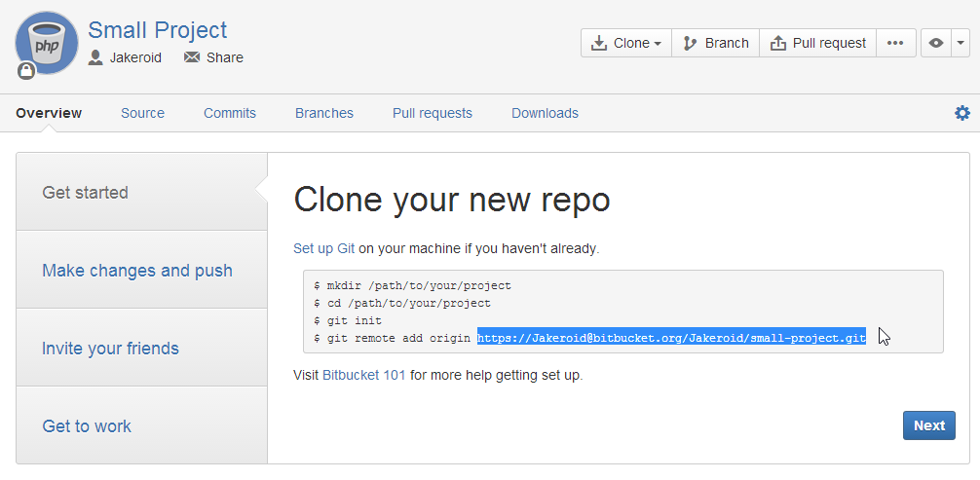Viewport: 980px width, 480px height.
Task: Click the upload icon on Pull request
Action: coord(777,43)
